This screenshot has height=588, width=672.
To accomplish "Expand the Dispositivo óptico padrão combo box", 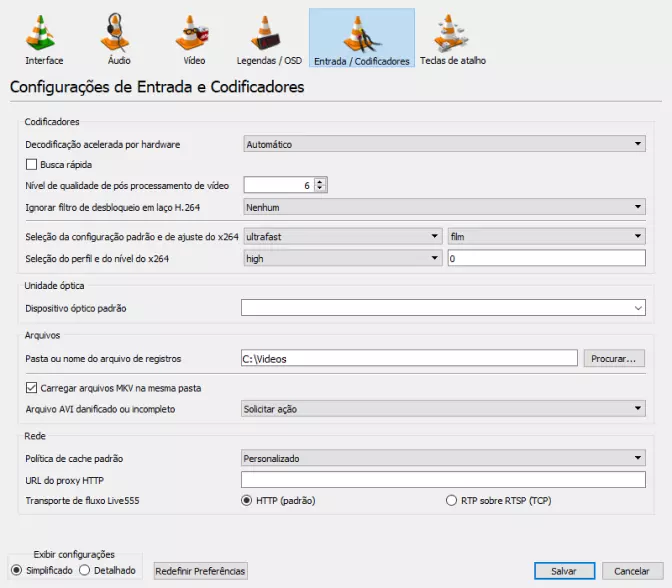I will [443, 308].
